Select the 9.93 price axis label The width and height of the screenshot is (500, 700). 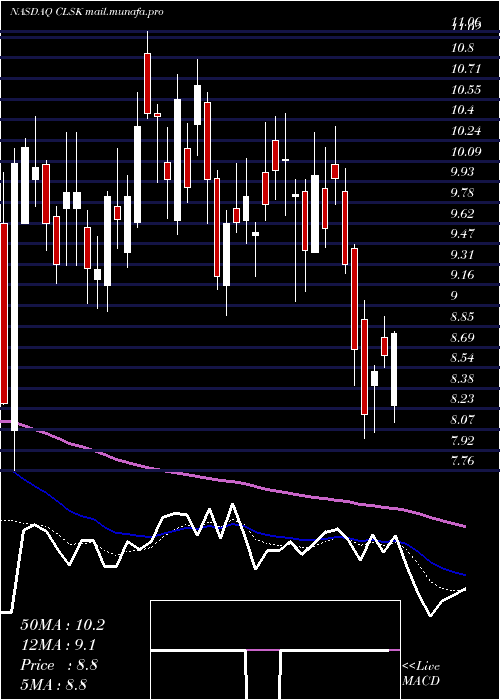tap(462, 172)
